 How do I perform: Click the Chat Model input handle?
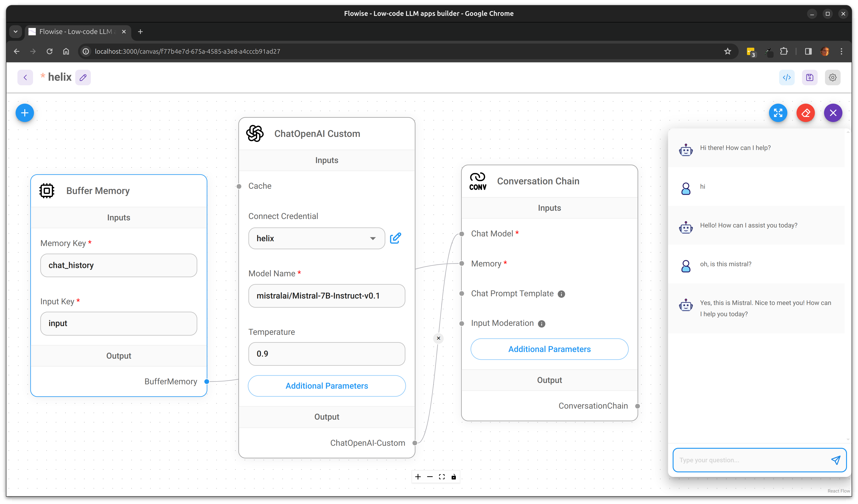point(462,234)
